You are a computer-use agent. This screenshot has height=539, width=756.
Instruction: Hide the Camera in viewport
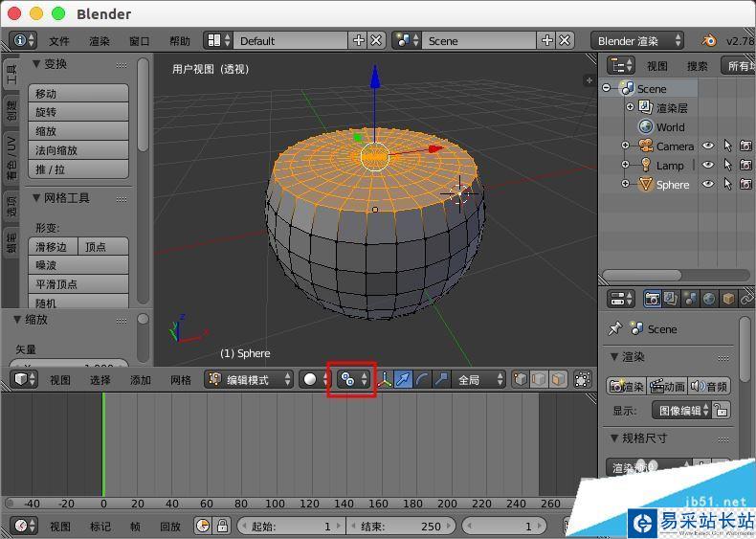pos(708,146)
